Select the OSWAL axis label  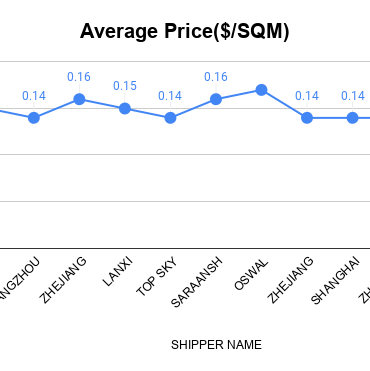[x=251, y=274]
